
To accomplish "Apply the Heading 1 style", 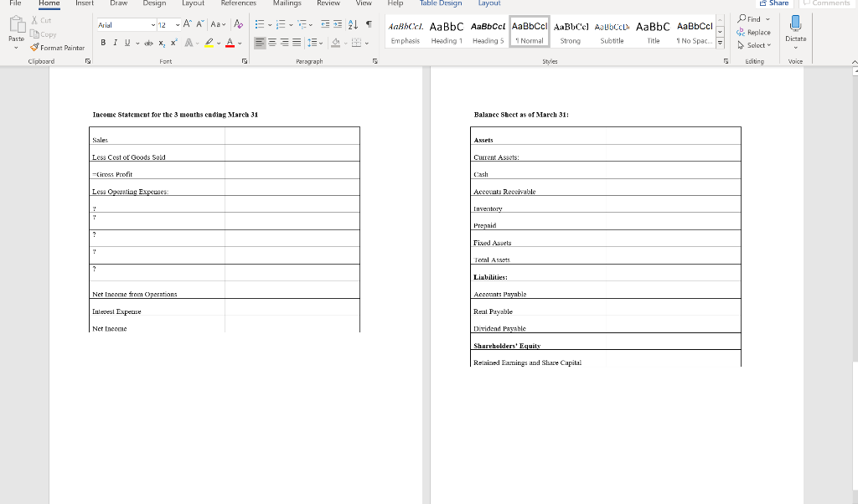I will [x=447, y=33].
